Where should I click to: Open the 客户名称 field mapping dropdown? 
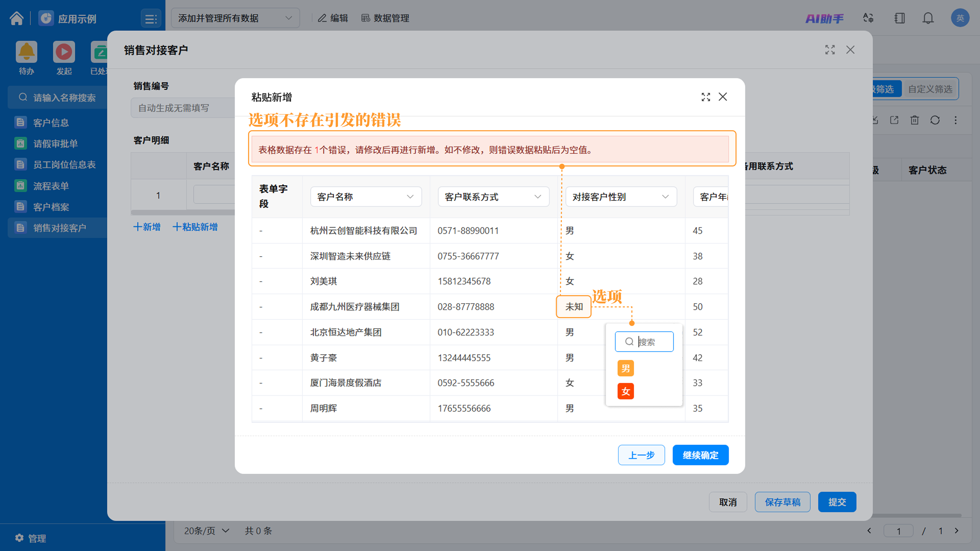tap(366, 197)
